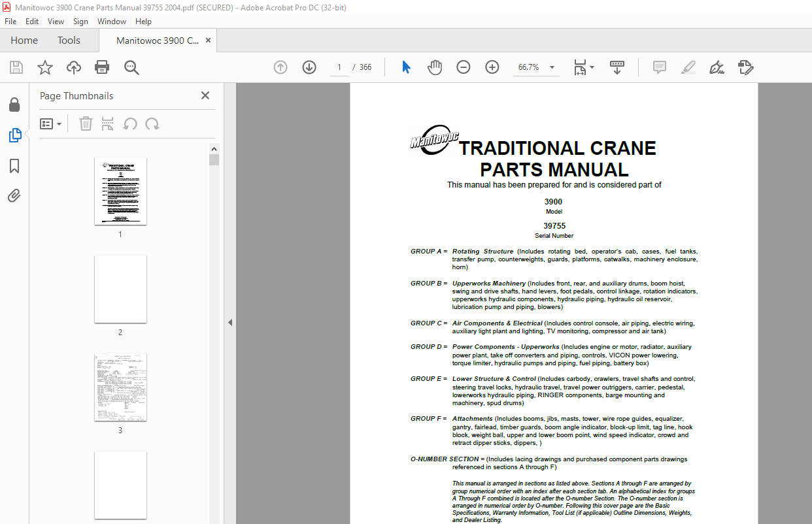The height and width of the screenshot is (524, 812).
Task: Click the '39755' serial number text
Action: (554, 226)
